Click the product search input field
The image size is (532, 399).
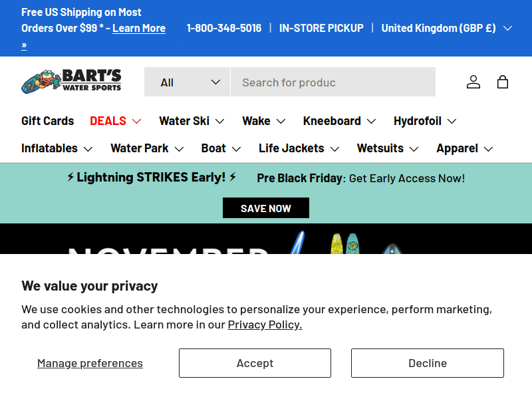332,82
